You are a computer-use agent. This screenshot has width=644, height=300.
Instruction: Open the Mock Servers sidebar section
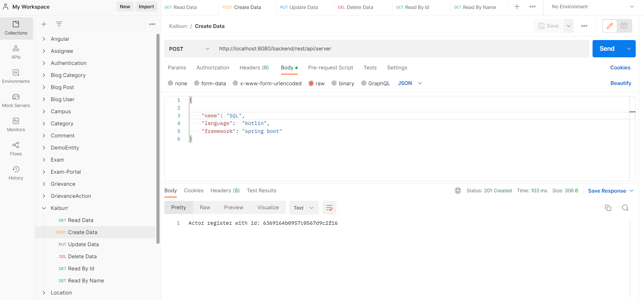pyautogui.click(x=16, y=100)
